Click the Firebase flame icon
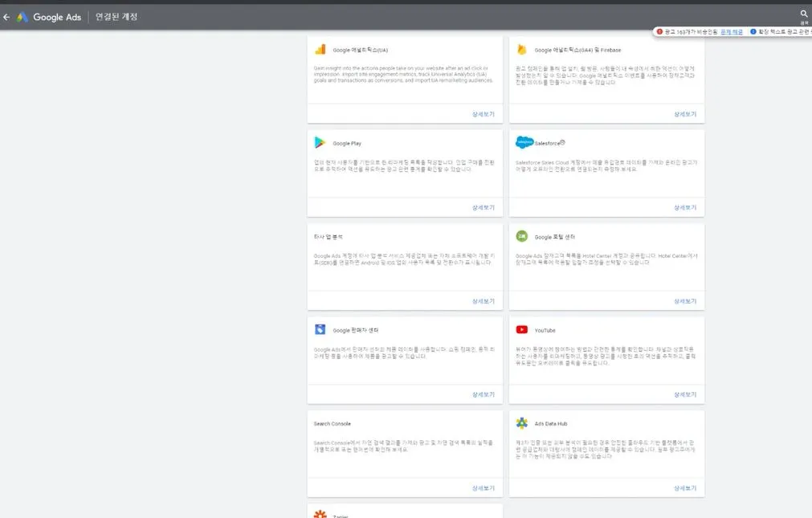The image size is (812, 518). [x=521, y=49]
